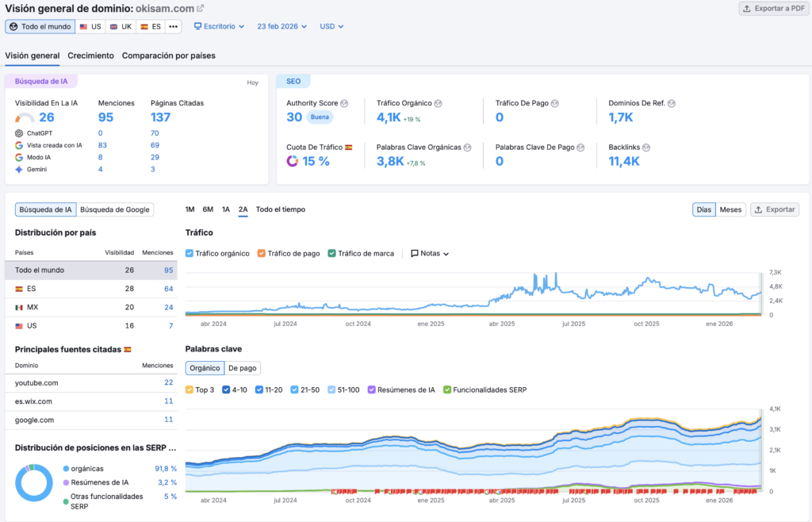This screenshot has width=812, height=522.
Task: Uncheck the Tráfico orgánico checkbox
Action: click(x=190, y=254)
